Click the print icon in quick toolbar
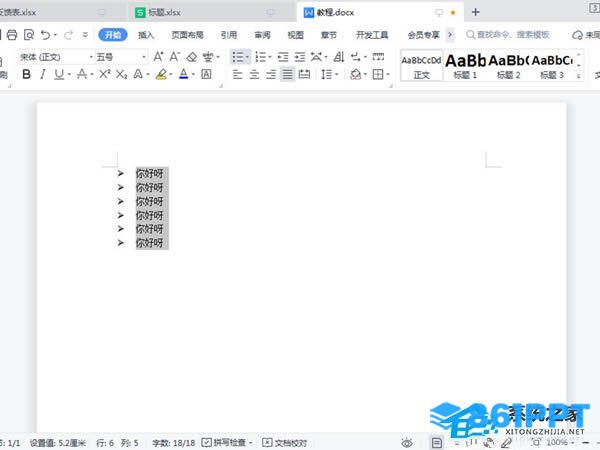600x450 pixels. coord(12,35)
